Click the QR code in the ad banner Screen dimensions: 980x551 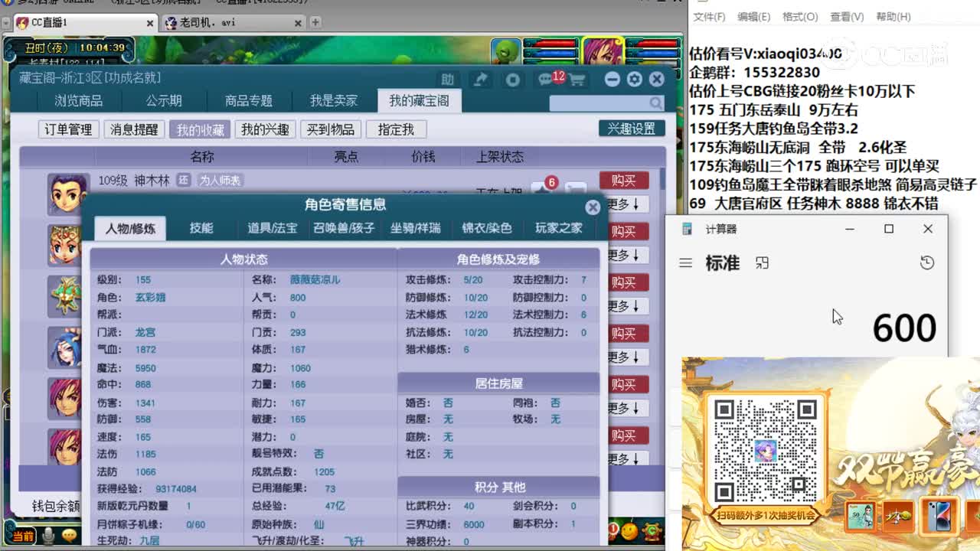[x=764, y=450]
